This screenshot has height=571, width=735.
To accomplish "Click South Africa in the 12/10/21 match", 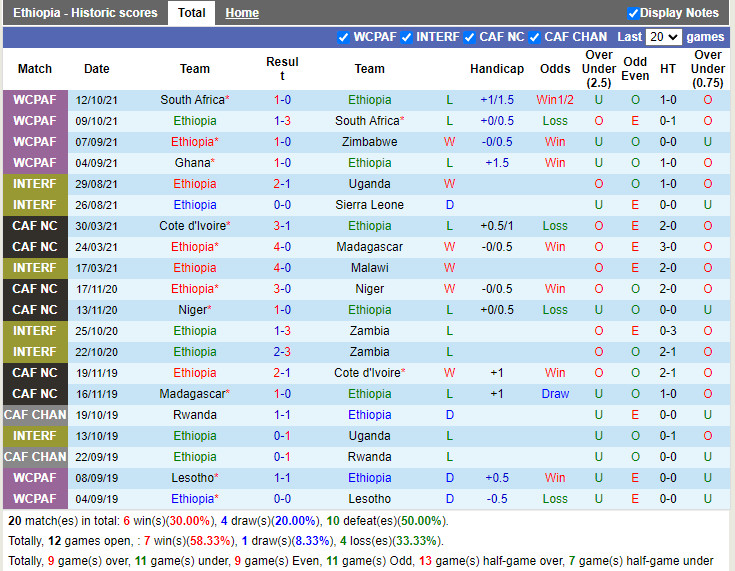I will coord(192,100).
